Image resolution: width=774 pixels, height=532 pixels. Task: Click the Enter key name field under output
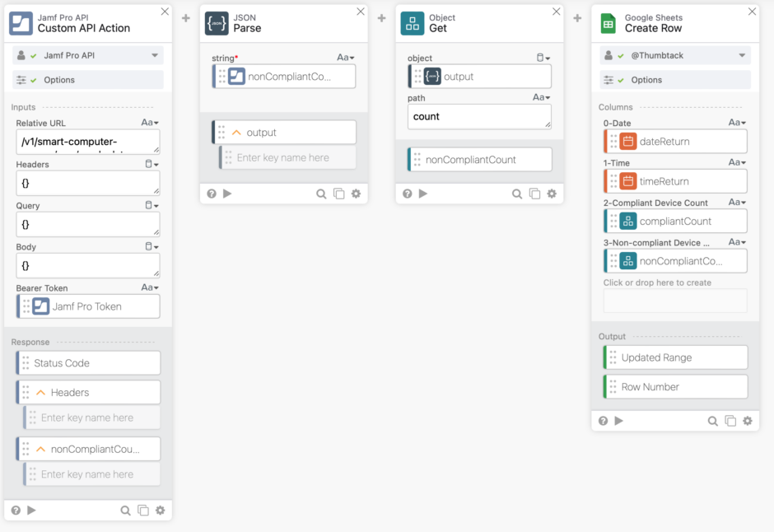coord(288,158)
